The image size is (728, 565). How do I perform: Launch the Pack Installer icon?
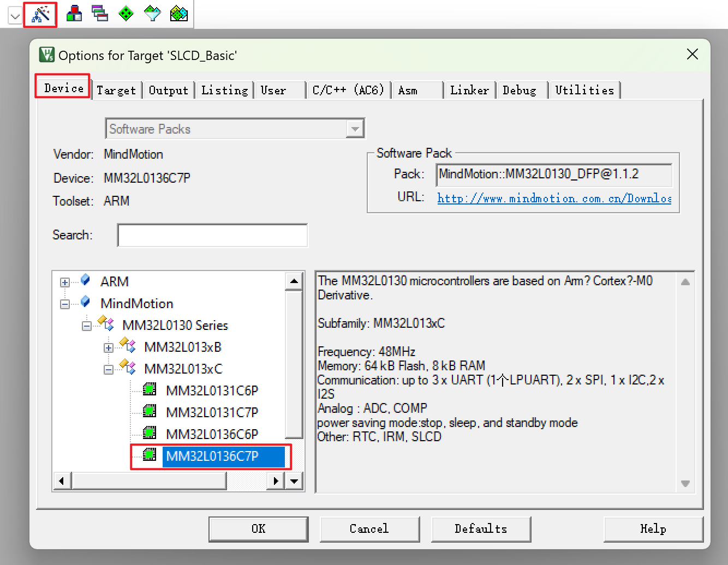click(x=178, y=14)
